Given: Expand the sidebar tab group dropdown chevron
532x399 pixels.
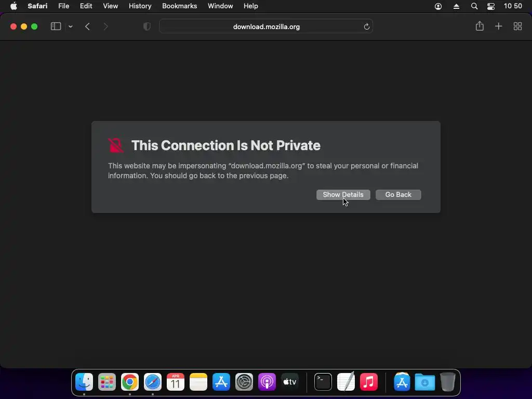Looking at the screenshot, I should [x=71, y=26].
